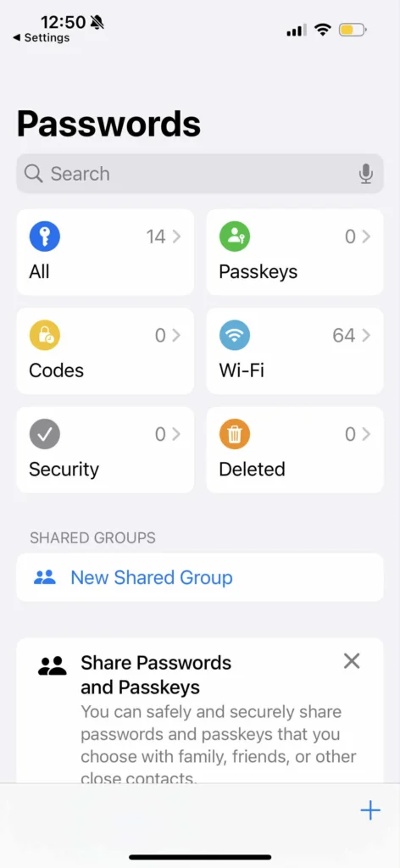Open the Security category label
Viewport: 400px width, 868px height.
(64, 469)
